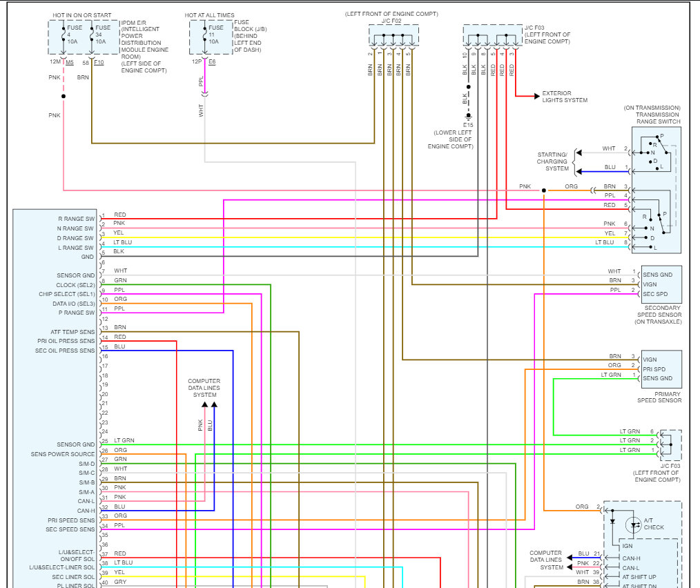Image resolution: width=700 pixels, height=588 pixels.
Task: Click the 'L/U&SELECT-LINER SOL' label
Action: click(x=62, y=567)
